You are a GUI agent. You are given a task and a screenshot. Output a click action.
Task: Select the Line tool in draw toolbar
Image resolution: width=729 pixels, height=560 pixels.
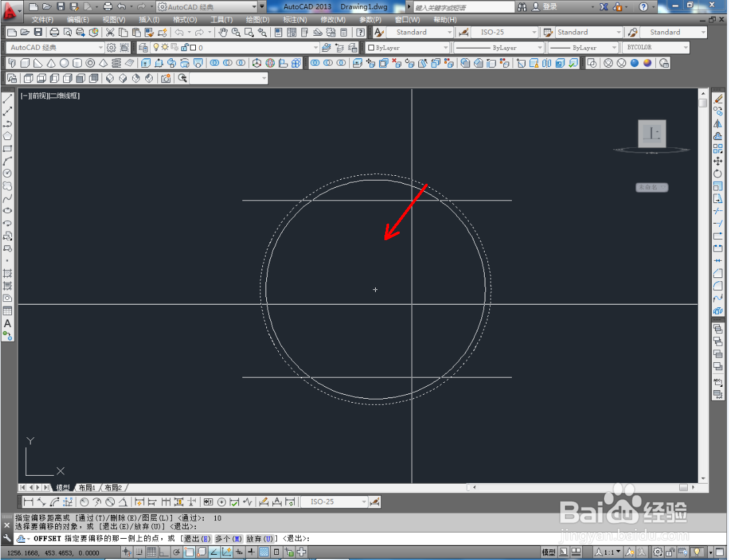pyautogui.click(x=7, y=99)
